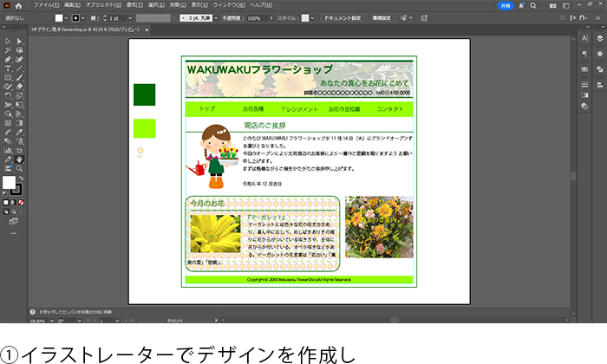Image resolution: width=607 pixels, height=364 pixels.
Task: Select the Shape Builder tool
Action: tap(8, 114)
